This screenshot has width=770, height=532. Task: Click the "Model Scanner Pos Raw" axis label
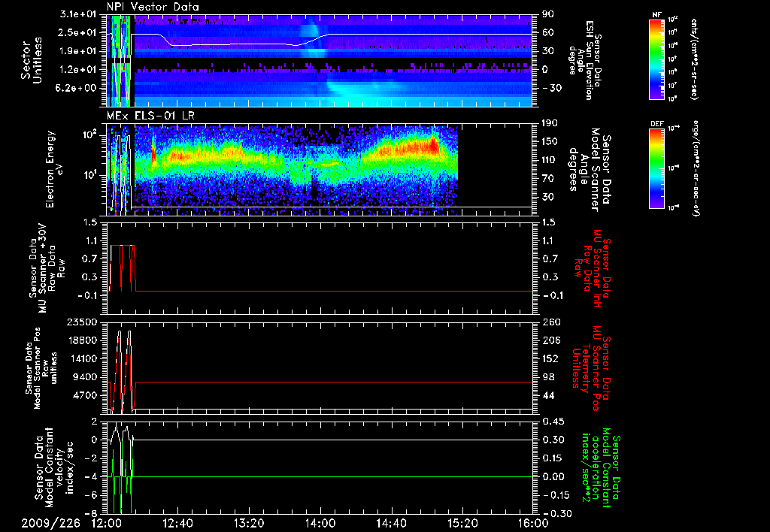tap(41, 367)
